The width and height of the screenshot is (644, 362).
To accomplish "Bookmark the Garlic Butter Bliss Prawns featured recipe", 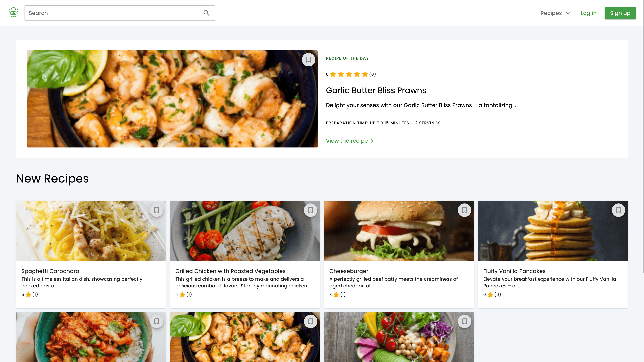I will (308, 60).
